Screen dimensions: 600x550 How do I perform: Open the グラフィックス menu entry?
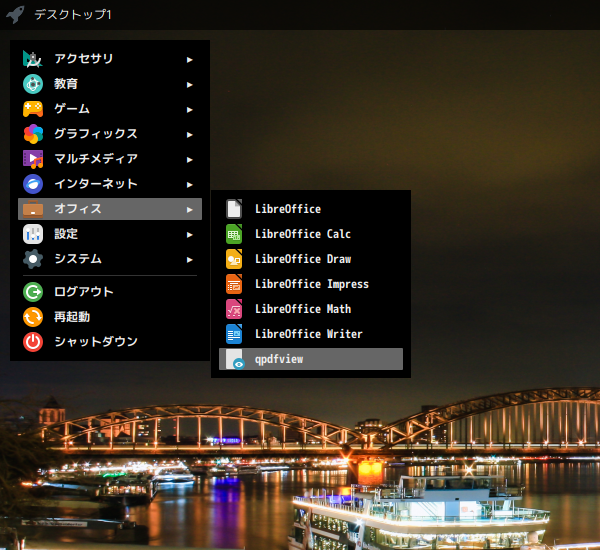pos(110,134)
